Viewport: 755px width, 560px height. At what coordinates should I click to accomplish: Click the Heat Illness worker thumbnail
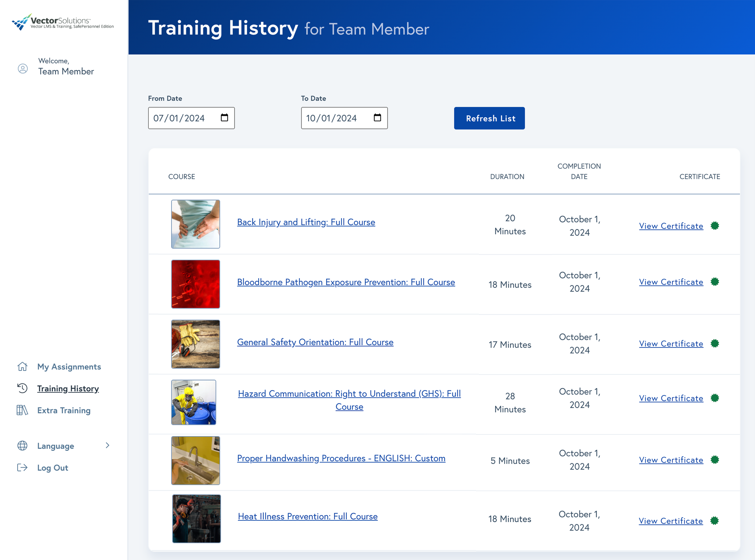[x=197, y=519]
